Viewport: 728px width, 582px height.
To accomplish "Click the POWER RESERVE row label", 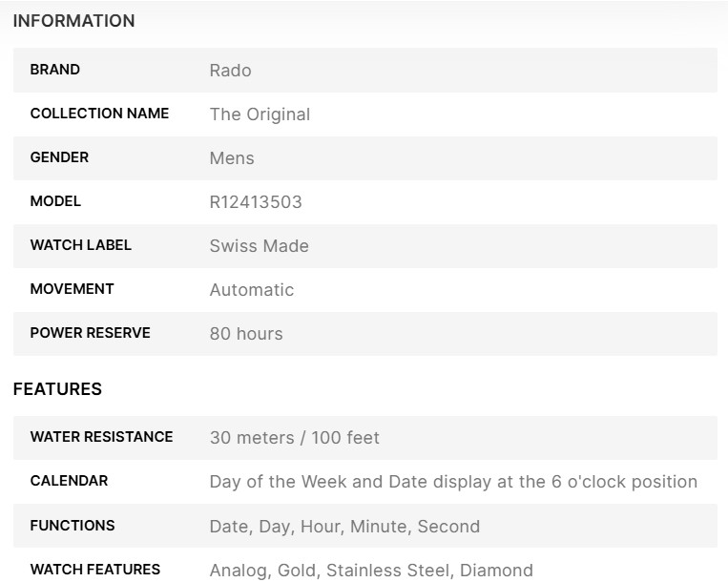I will pos(90,333).
